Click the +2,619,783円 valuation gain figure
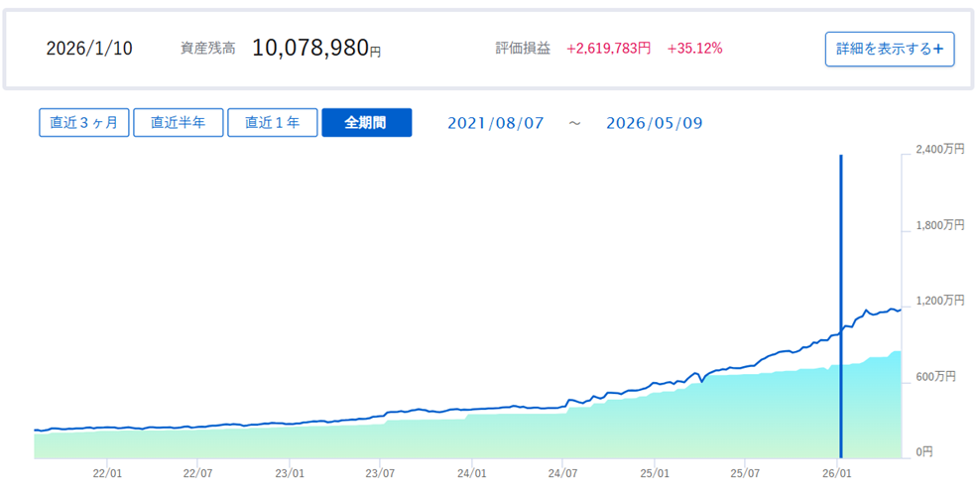 click(x=609, y=49)
